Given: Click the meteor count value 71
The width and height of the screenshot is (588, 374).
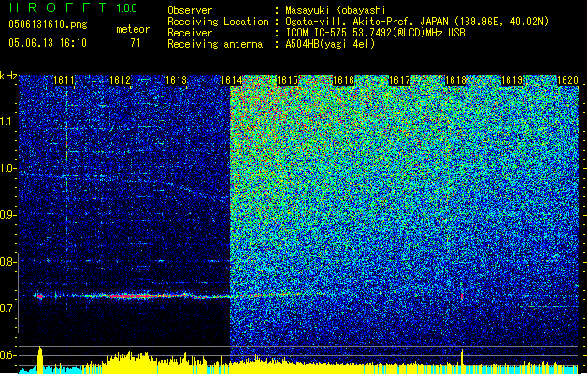Looking at the screenshot, I should coord(136,43).
